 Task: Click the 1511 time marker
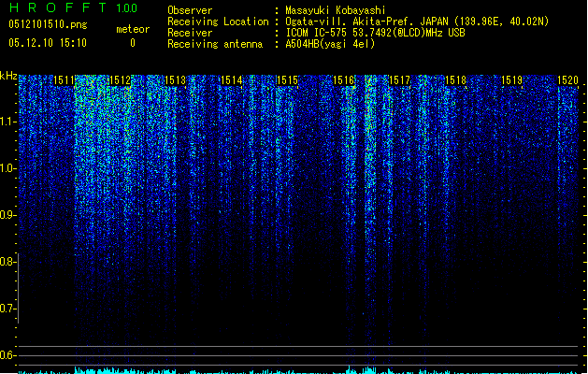pos(64,80)
